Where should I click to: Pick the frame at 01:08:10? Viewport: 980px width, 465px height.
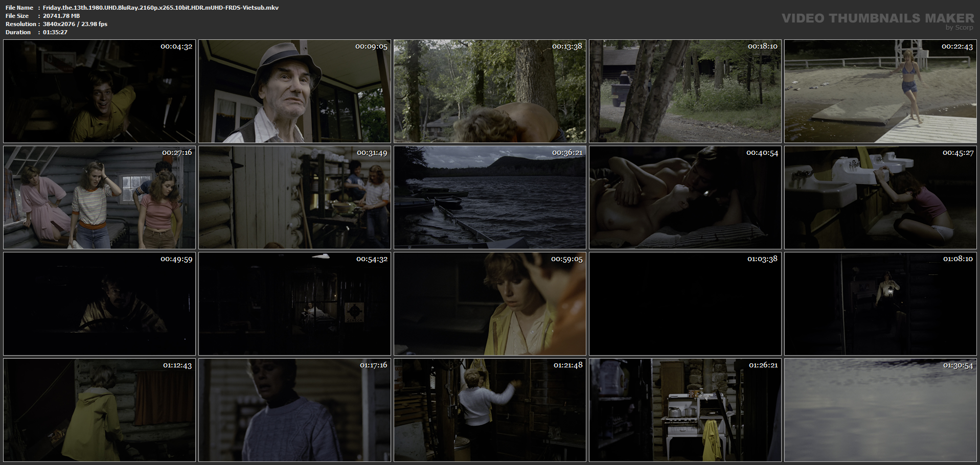(x=880, y=304)
